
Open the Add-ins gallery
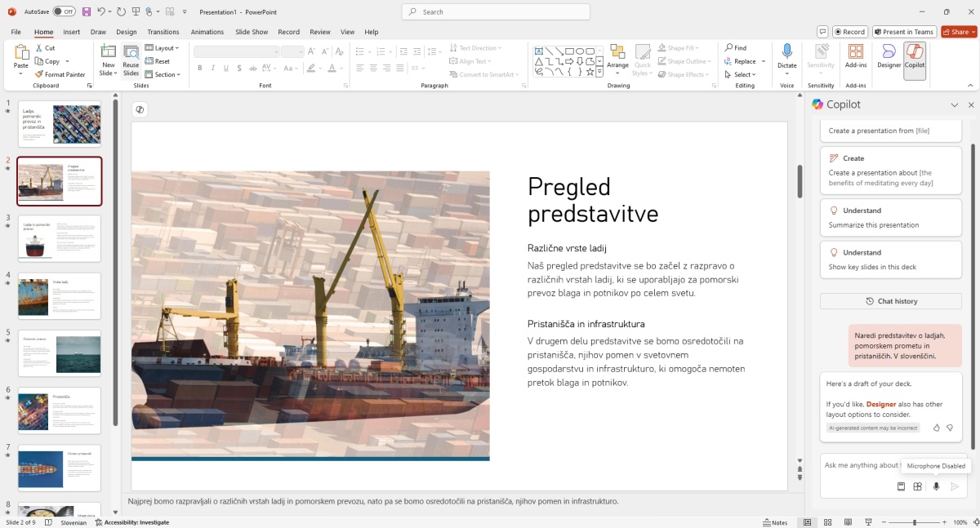click(856, 55)
